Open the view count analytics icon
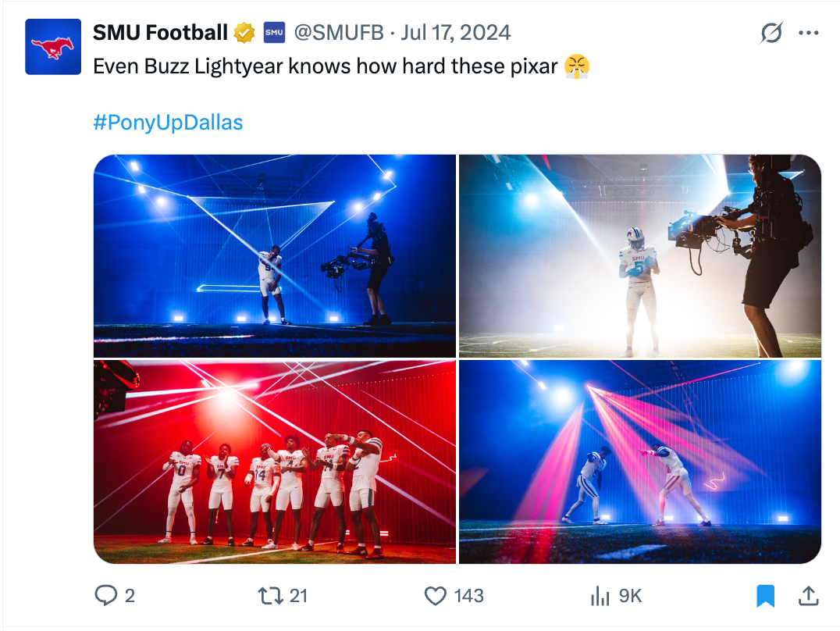 pos(600,596)
